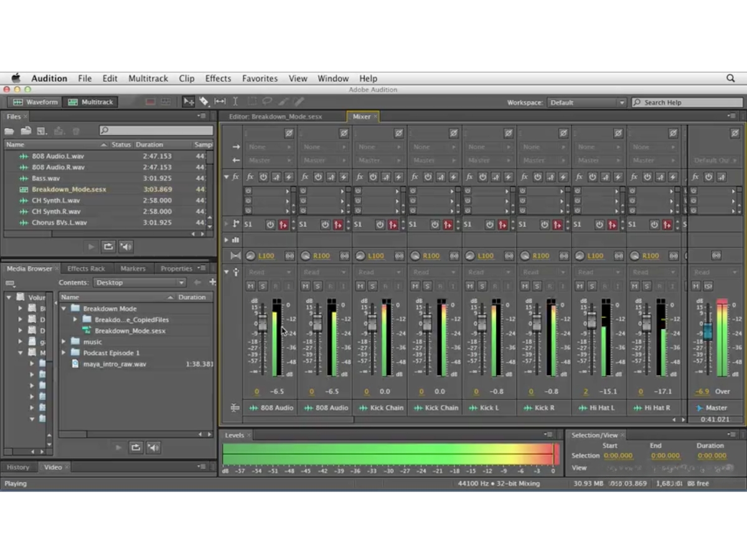Image resolution: width=747 pixels, height=560 pixels.
Task: Click Import File icon in Files panel
Action: tap(26, 131)
